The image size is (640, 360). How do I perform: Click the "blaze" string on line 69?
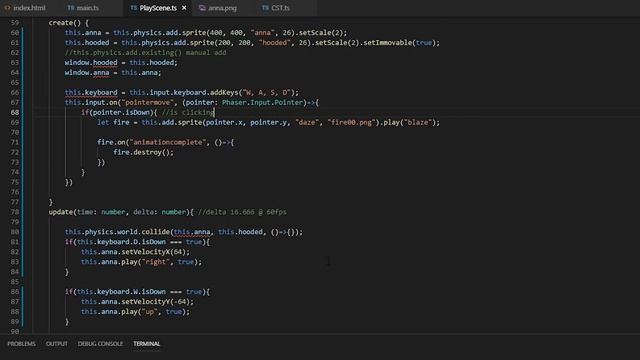point(418,122)
